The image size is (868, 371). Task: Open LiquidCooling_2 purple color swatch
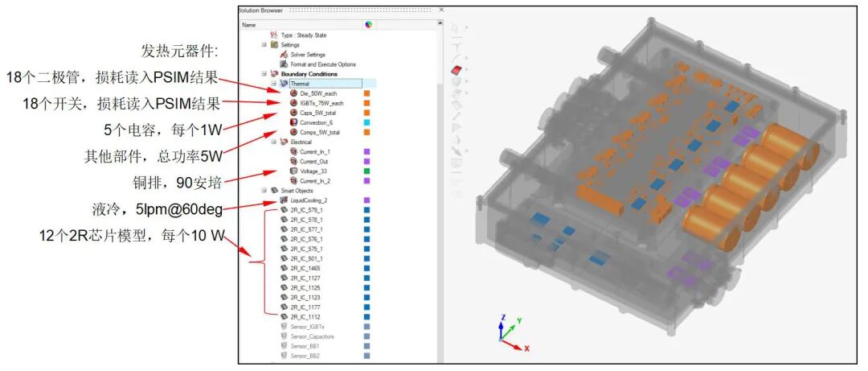click(366, 200)
